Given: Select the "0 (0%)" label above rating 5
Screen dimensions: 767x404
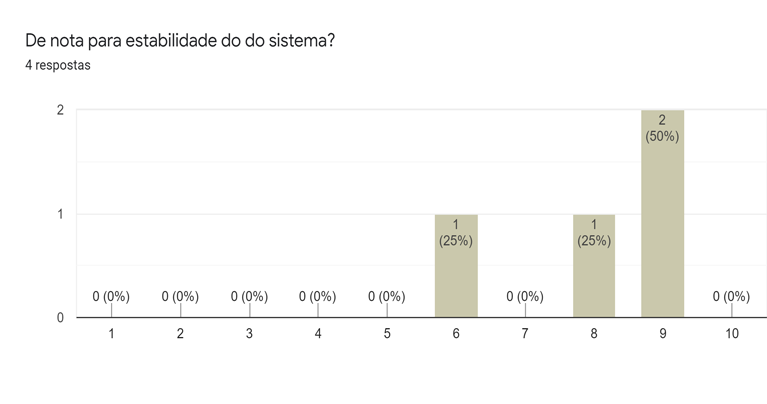Looking at the screenshot, I should point(387,296).
